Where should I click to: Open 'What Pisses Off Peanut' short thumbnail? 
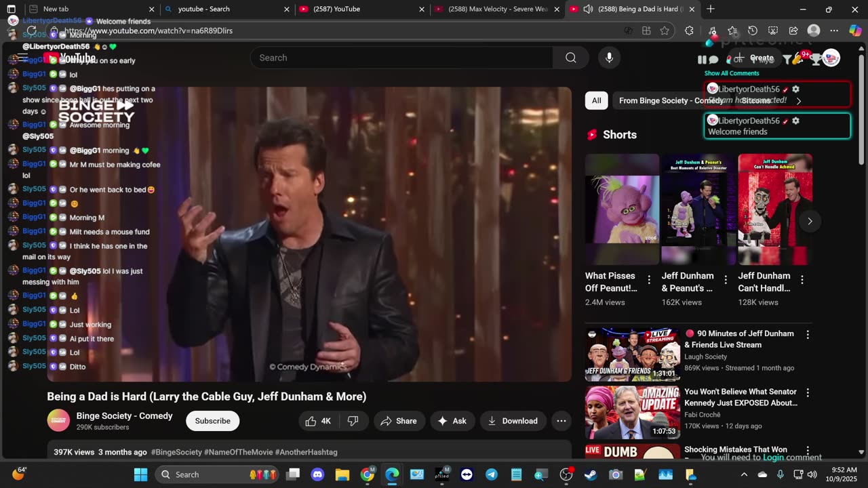(x=622, y=209)
